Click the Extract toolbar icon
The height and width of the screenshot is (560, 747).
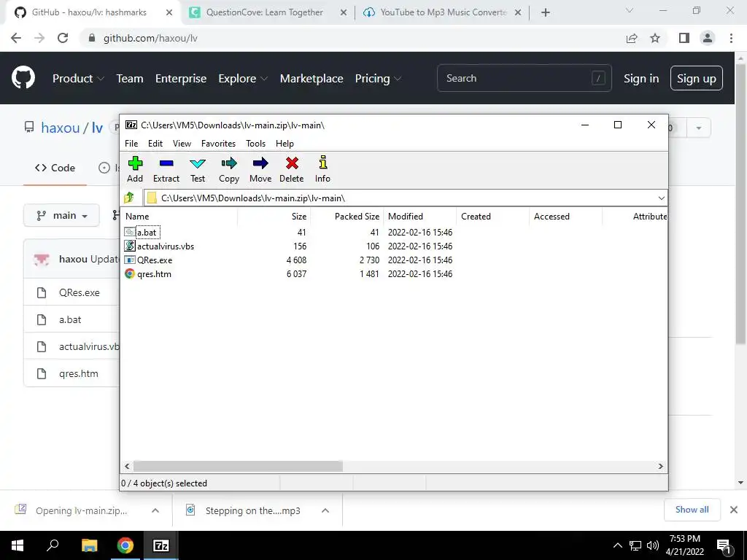point(166,169)
